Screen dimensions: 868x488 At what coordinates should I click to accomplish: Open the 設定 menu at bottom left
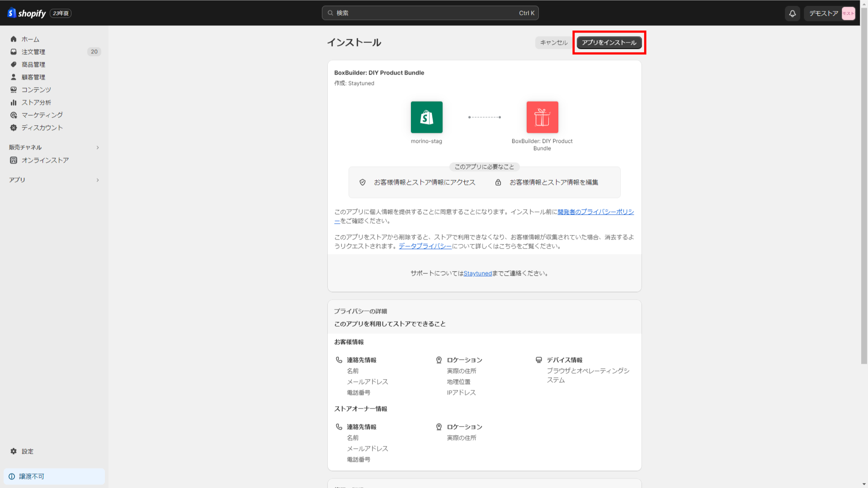[x=27, y=451]
